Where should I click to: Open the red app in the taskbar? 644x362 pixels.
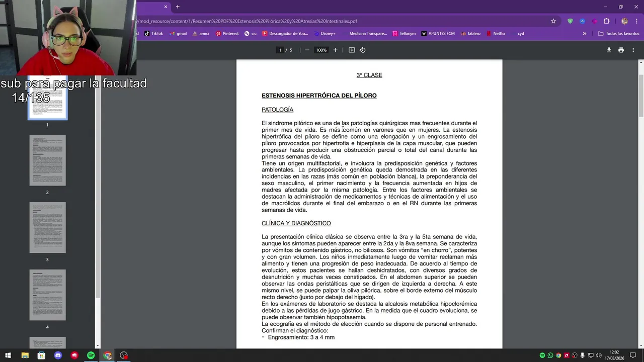click(x=74, y=355)
